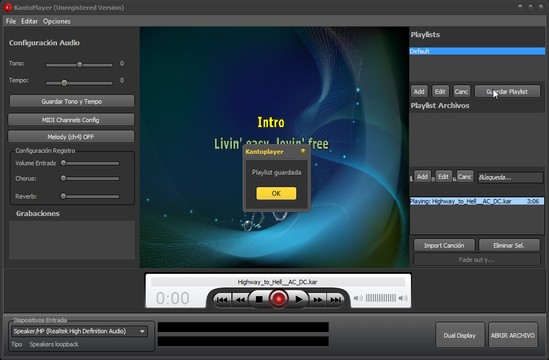This screenshot has width=549, height=360.
Task: Click the high volume speaker icon
Action: click(403, 298)
